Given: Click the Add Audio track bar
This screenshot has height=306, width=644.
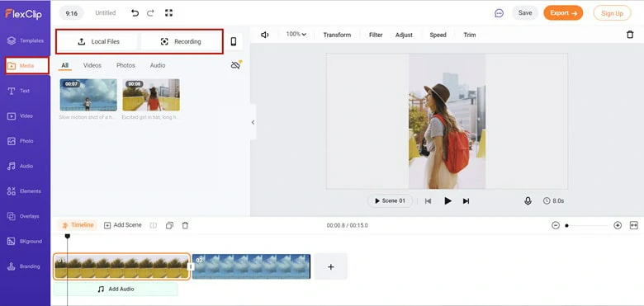Looking at the screenshot, I should [116, 290].
